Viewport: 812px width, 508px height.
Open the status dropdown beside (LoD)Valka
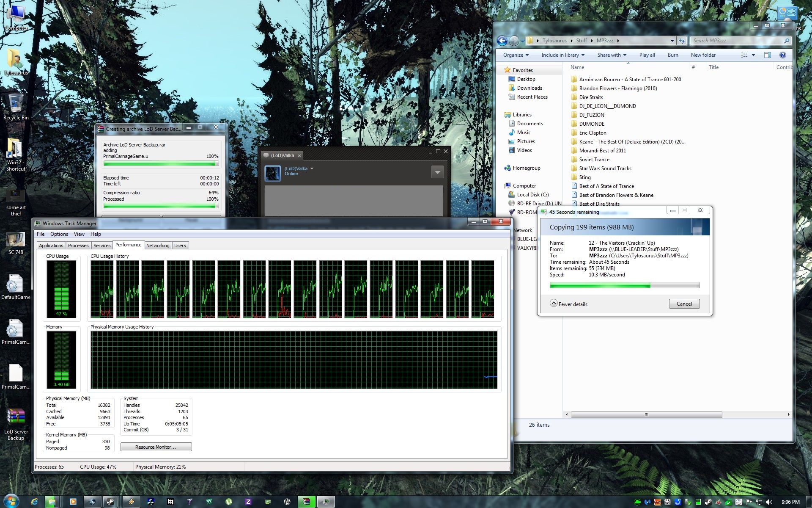312,168
